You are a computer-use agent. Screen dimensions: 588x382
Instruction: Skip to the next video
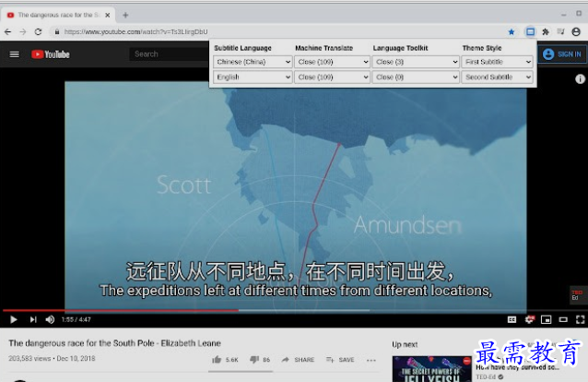[x=33, y=319]
